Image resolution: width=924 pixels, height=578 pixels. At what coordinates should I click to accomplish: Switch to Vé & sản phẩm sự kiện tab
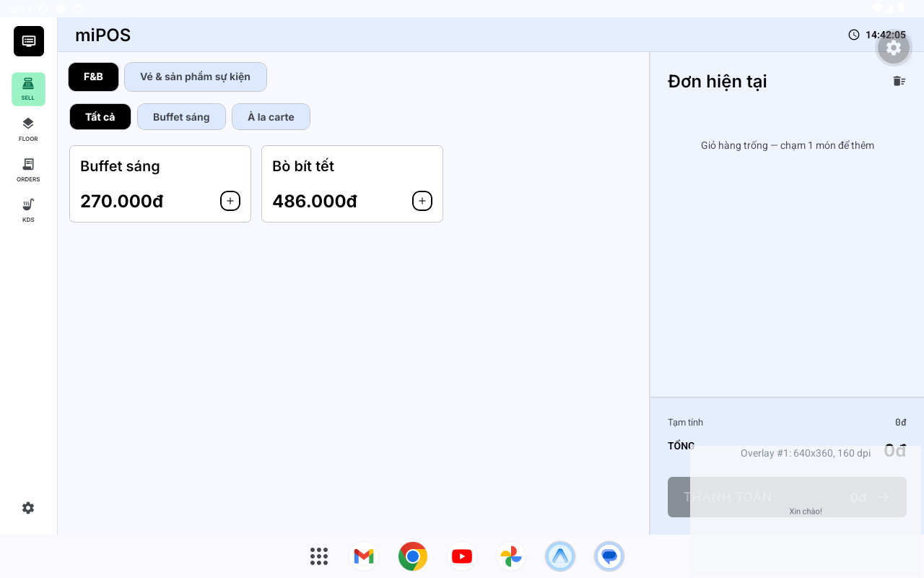[196, 77]
